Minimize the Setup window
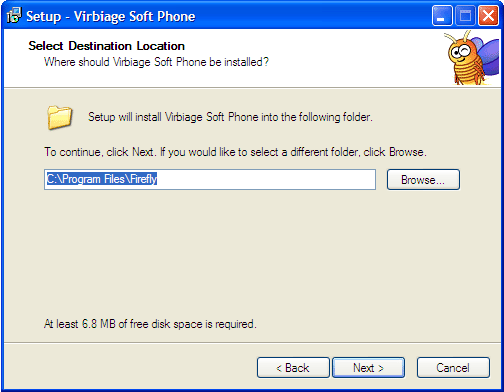Screen dimensions: 504x392 coord(442,15)
